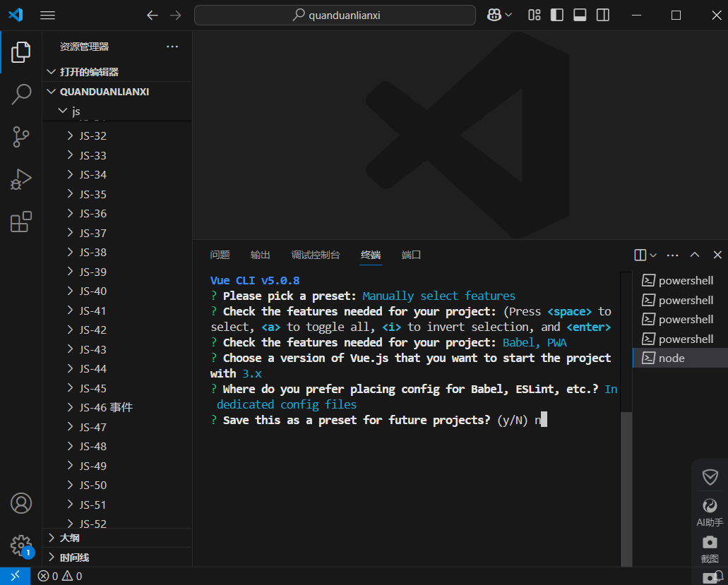The image size is (728, 585).
Task: Click the quanduanlianxi command center search box
Action: point(335,16)
